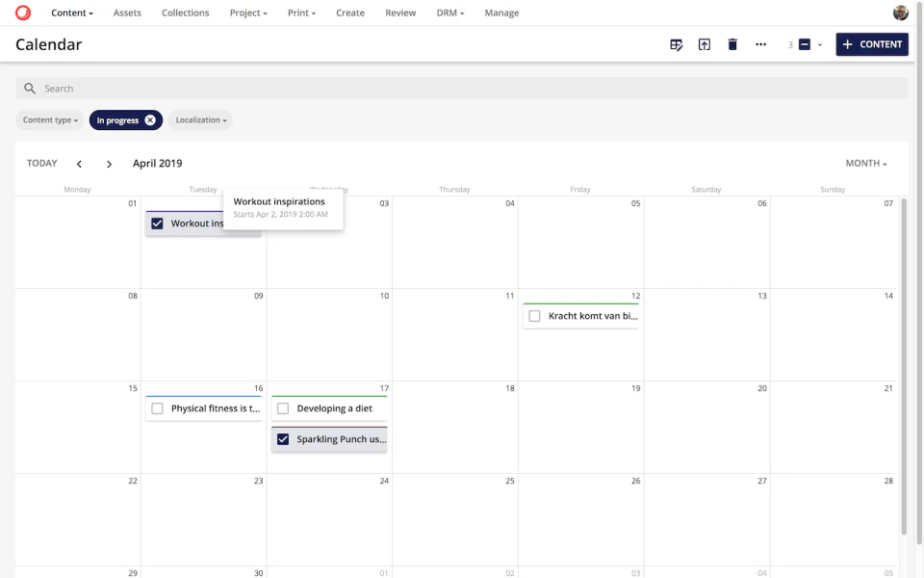Go to previous month with left chevron

80,163
